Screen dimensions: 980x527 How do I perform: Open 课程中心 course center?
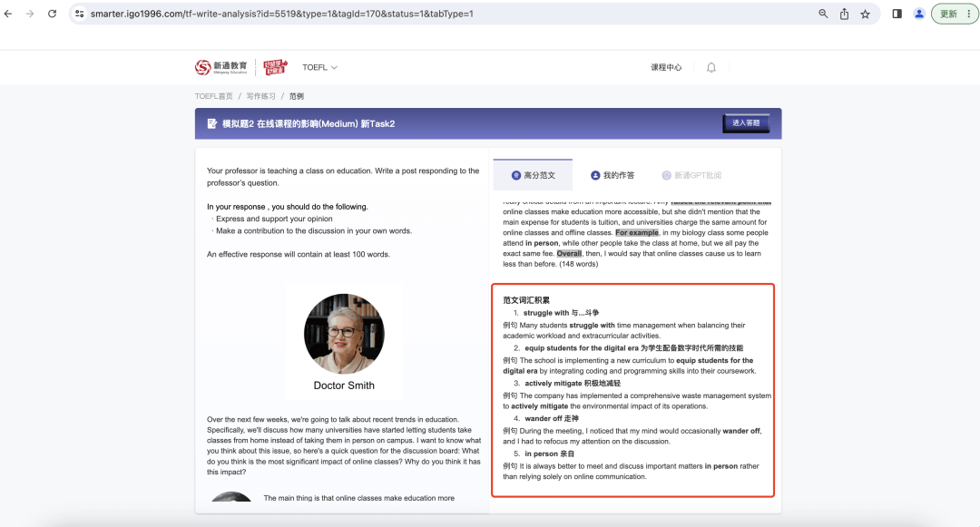[666, 67]
